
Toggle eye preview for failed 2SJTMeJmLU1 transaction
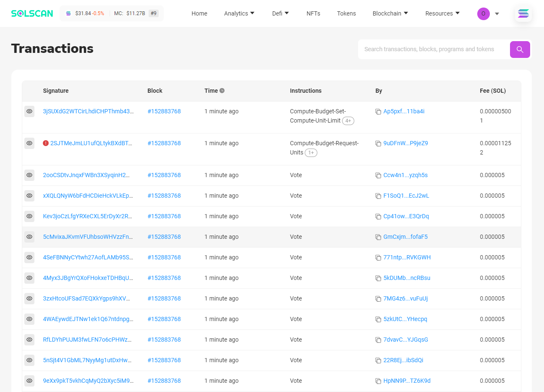pos(29,144)
